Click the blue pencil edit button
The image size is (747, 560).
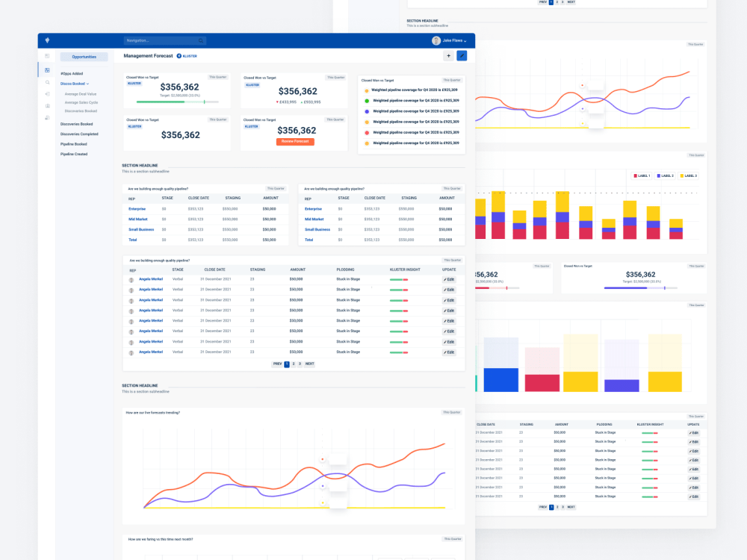(x=462, y=56)
